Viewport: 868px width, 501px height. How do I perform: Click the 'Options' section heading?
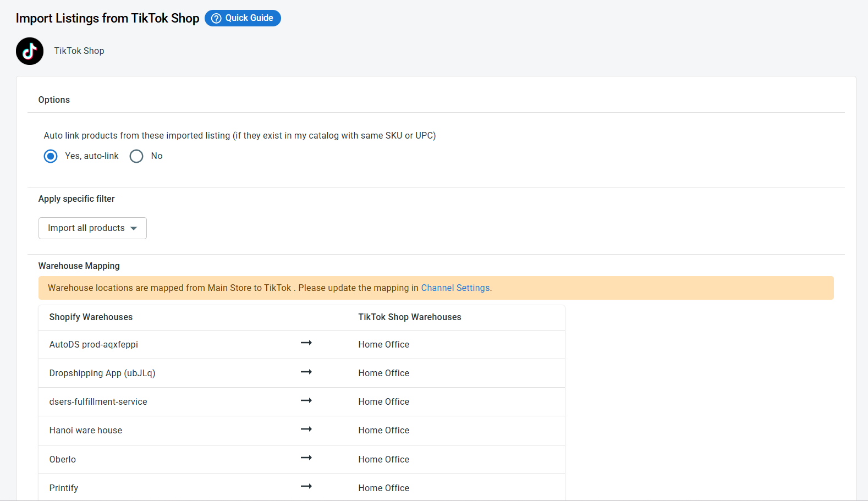[x=54, y=100]
